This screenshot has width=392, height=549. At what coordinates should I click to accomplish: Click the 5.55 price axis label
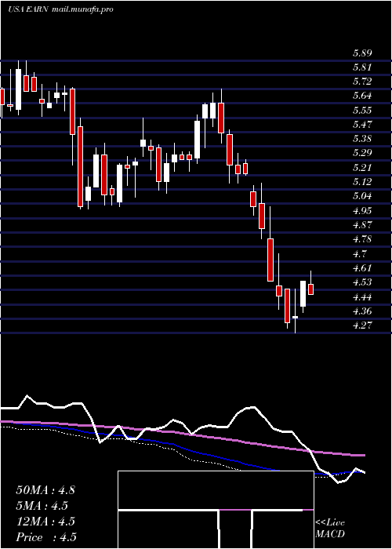click(x=362, y=111)
